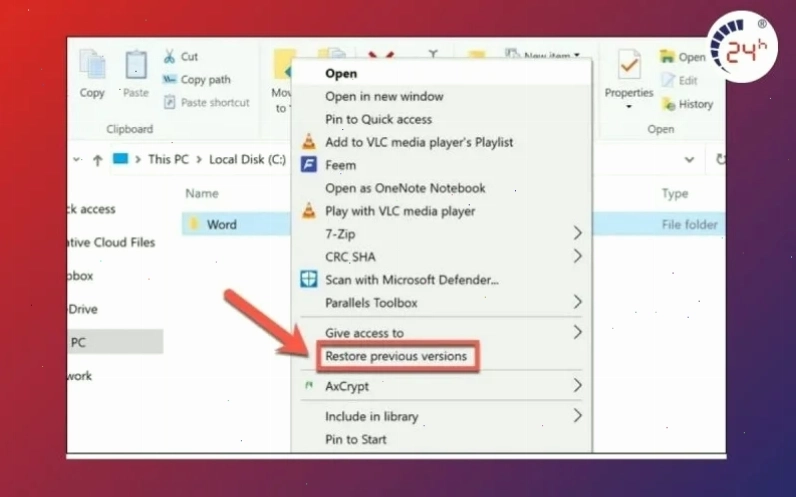The width and height of the screenshot is (796, 498).
Task: Open Network in the navigation pane
Action: [80, 376]
